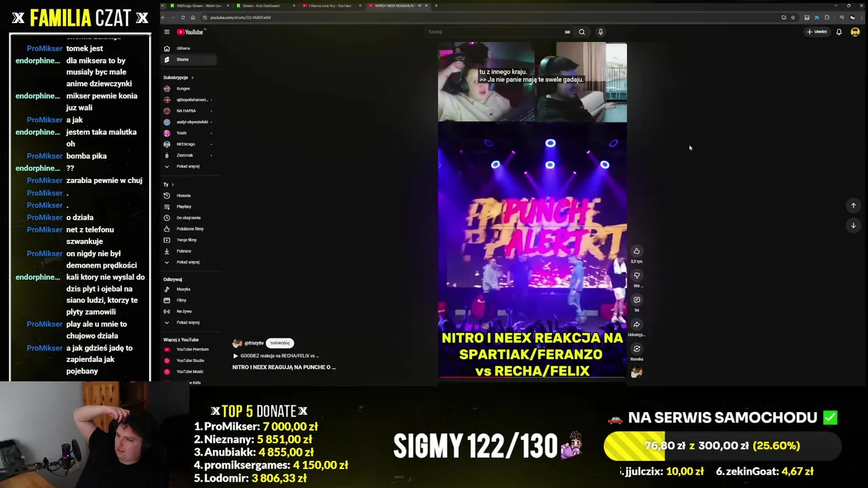Mute the NITRO I NEEX tab audio

click(x=419, y=5)
